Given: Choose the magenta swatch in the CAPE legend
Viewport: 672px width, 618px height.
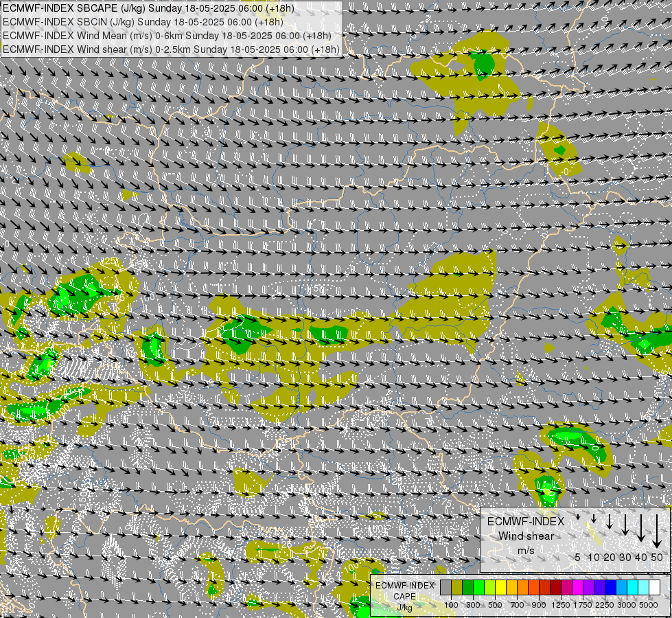Looking at the screenshot, I should 578,588.
